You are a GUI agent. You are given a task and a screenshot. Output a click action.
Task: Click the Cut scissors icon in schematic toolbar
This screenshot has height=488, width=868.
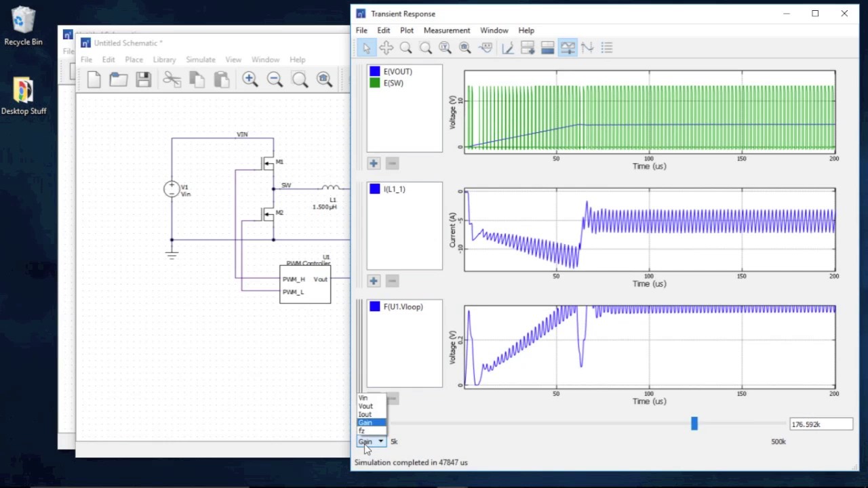tap(172, 79)
